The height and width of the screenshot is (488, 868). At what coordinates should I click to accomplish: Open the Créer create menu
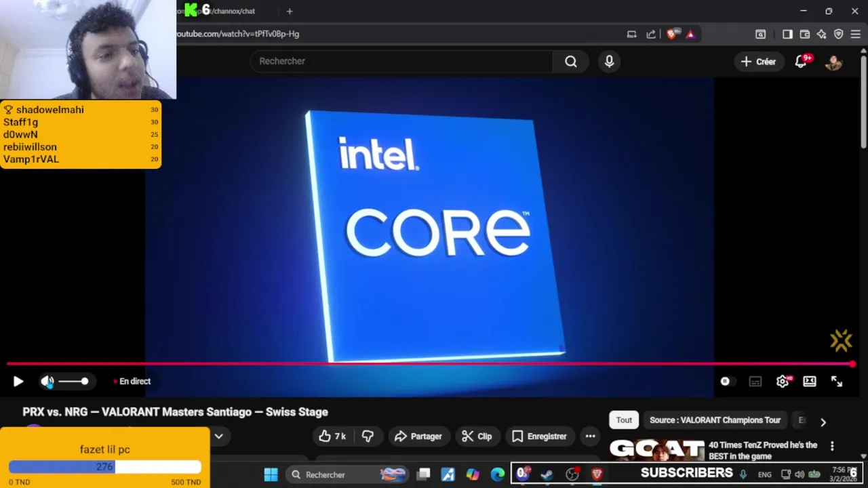tap(758, 62)
